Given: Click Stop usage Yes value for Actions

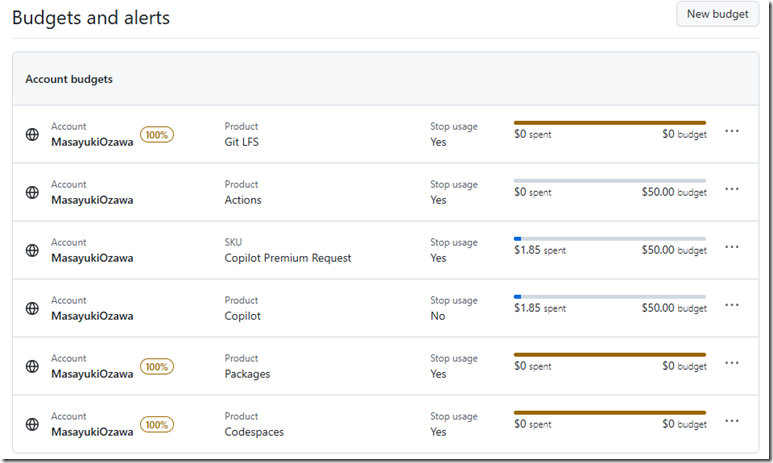Looking at the screenshot, I should click(x=438, y=200).
